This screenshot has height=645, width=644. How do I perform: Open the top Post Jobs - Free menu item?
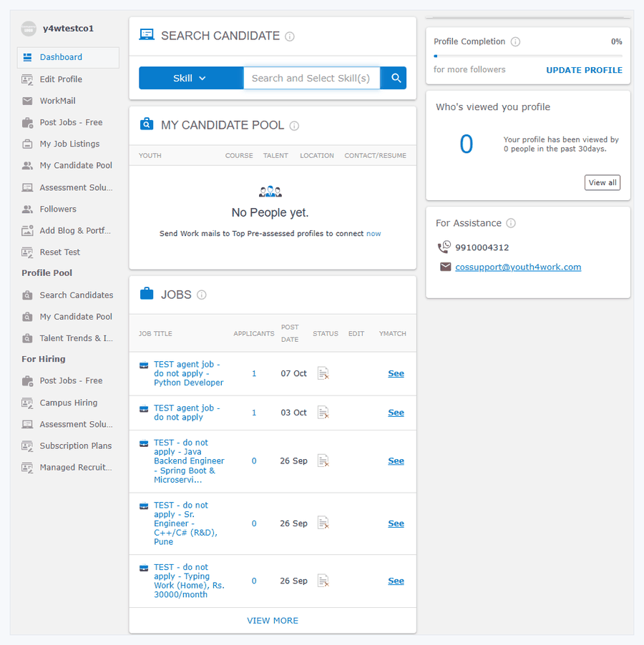(71, 122)
